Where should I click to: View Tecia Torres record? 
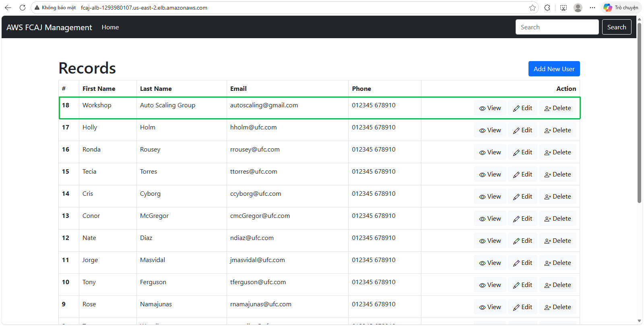490,174
